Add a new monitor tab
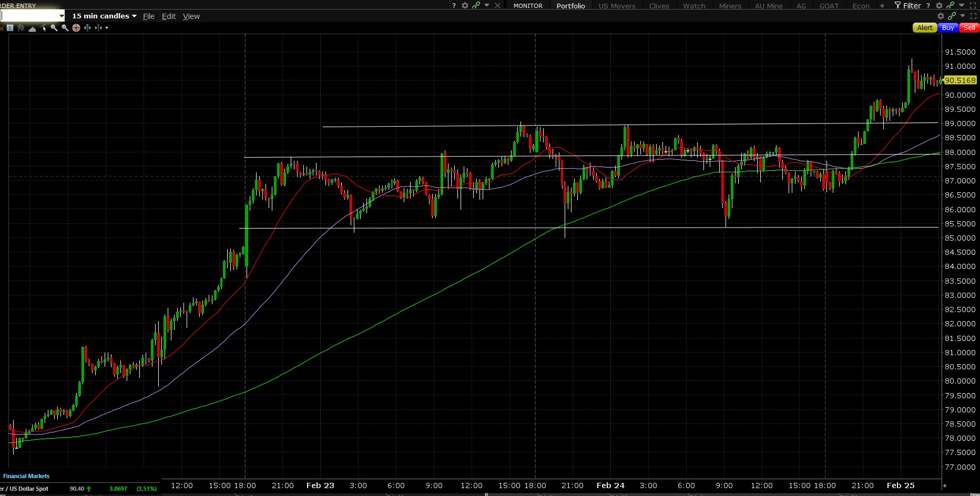 click(882, 6)
